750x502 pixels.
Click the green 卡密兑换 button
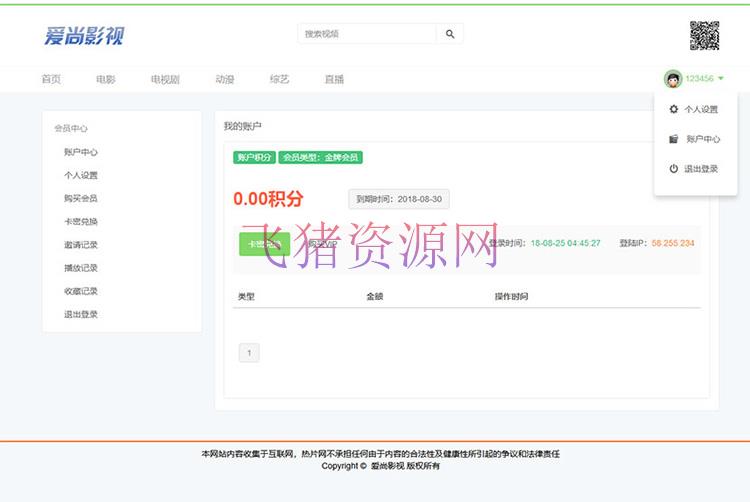pyautogui.click(x=265, y=244)
